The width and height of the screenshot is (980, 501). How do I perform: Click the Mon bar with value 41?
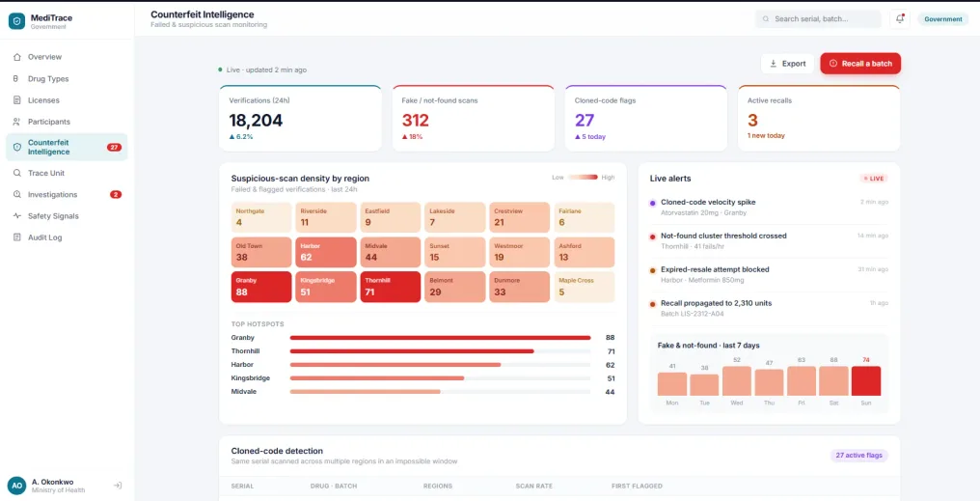click(672, 384)
